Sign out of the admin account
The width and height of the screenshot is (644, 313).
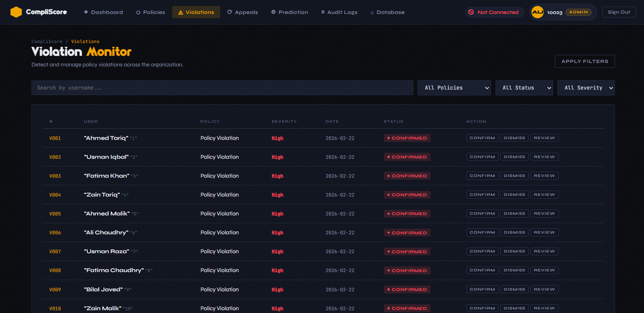[x=619, y=12]
